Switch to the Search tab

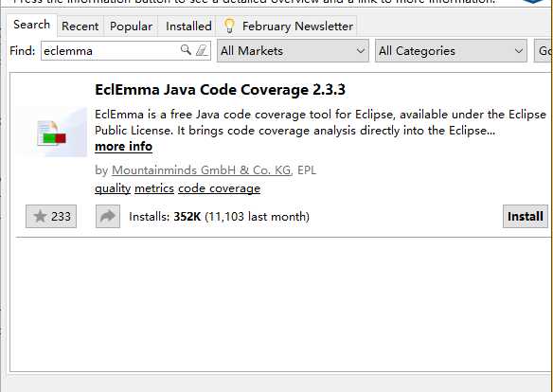[32, 25]
